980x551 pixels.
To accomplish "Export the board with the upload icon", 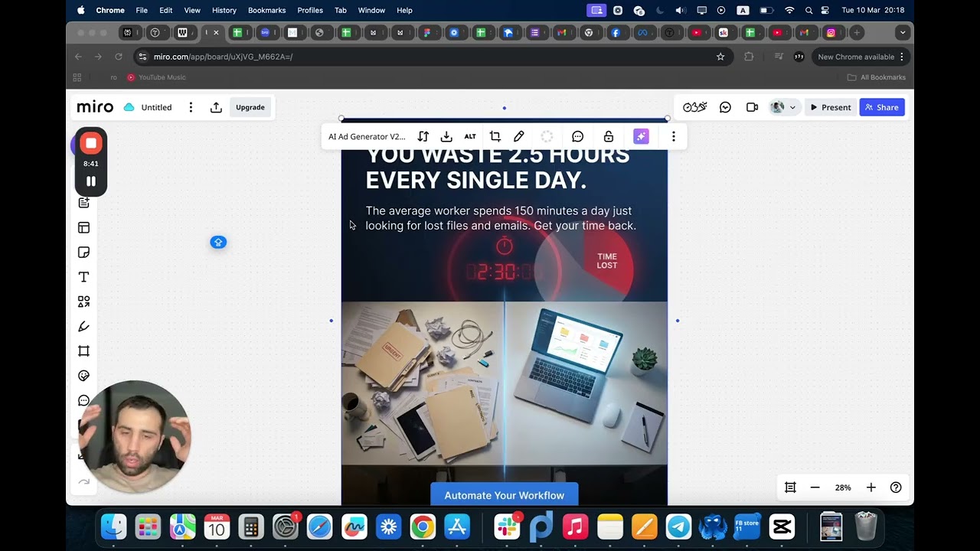I will click(216, 107).
